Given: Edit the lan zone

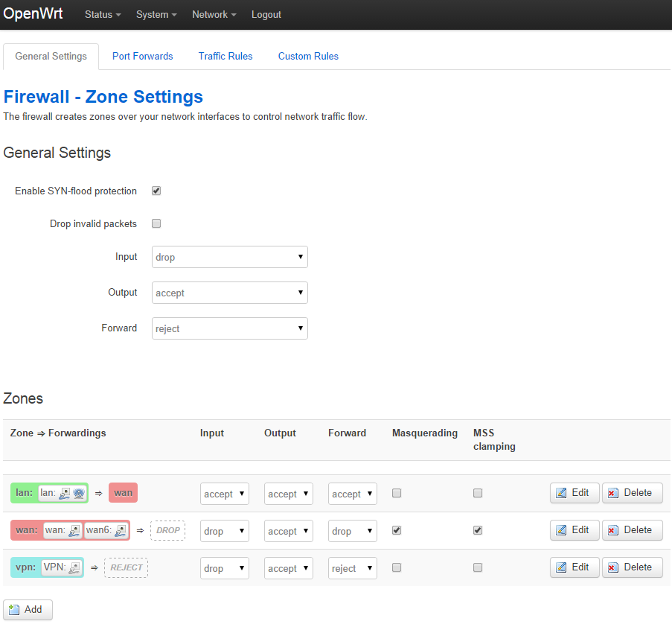Looking at the screenshot, I should (x=574, y=493).
